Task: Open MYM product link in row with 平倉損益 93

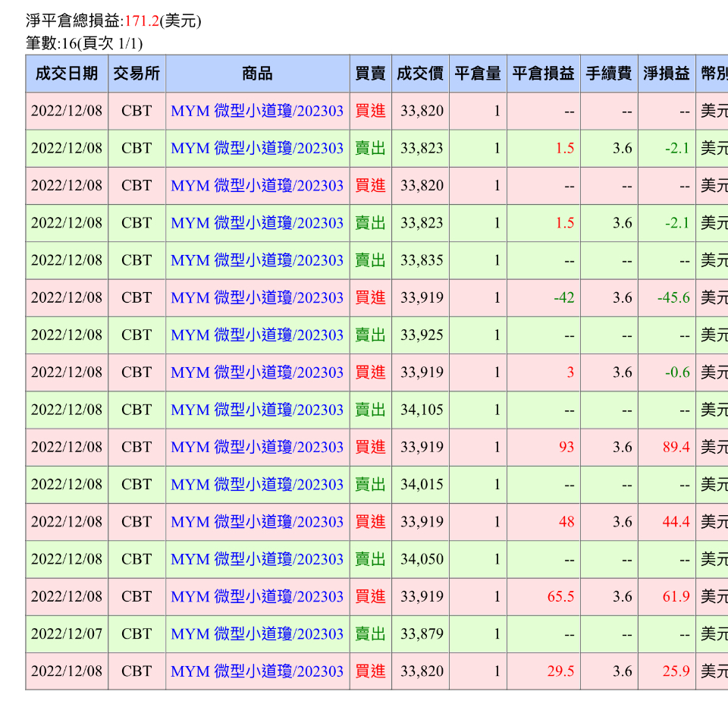Action: click(x=257, y=447)
